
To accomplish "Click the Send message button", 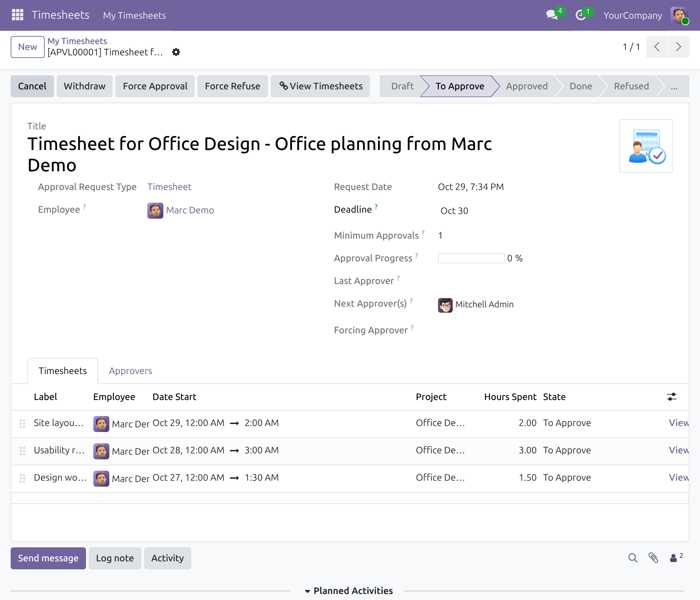I will tap(48, 558).
